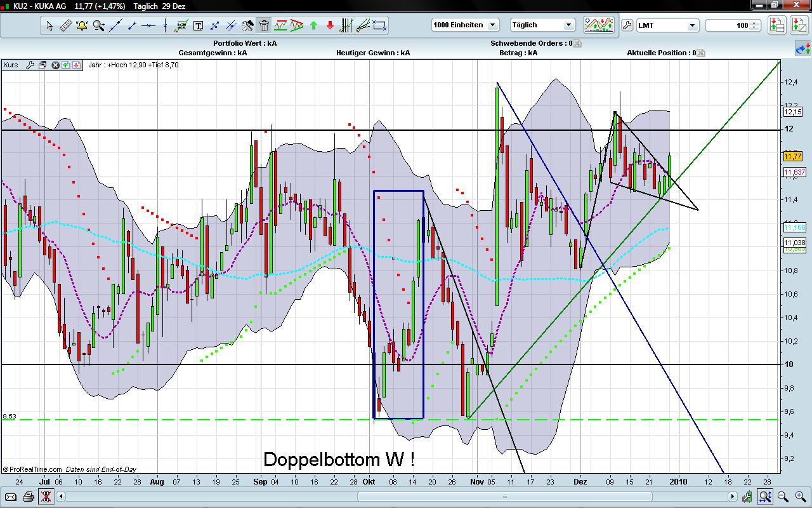This screenshot has height=508, width=812.
Task: Choose the rectangle drawing tool
Action: 379,25
